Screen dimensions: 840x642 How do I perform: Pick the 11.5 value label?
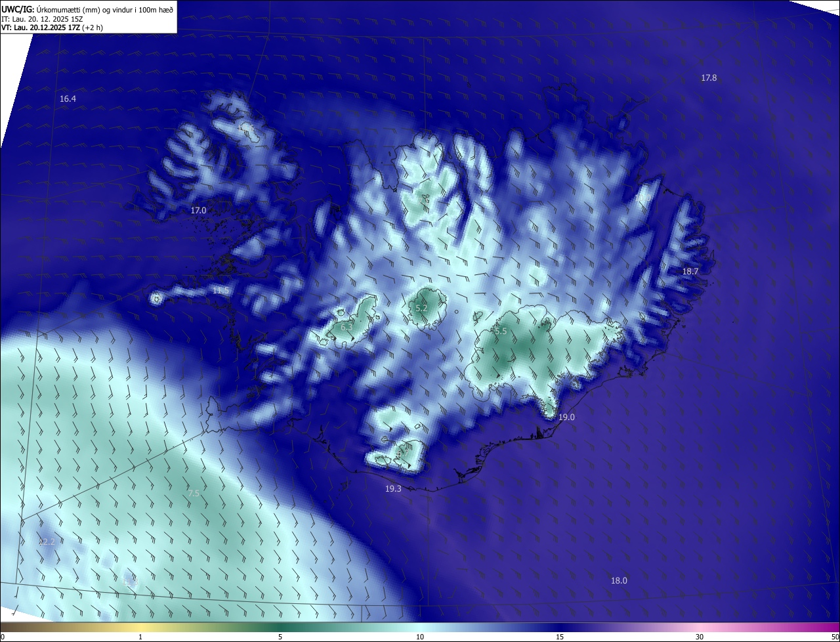point(220,291)
